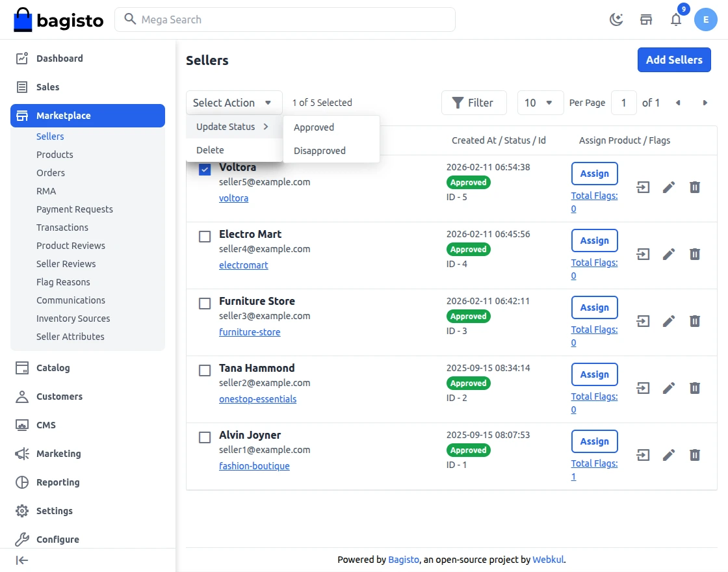
Task: Toggle dark mode moon icon
Action: click(x=616, y=19)
